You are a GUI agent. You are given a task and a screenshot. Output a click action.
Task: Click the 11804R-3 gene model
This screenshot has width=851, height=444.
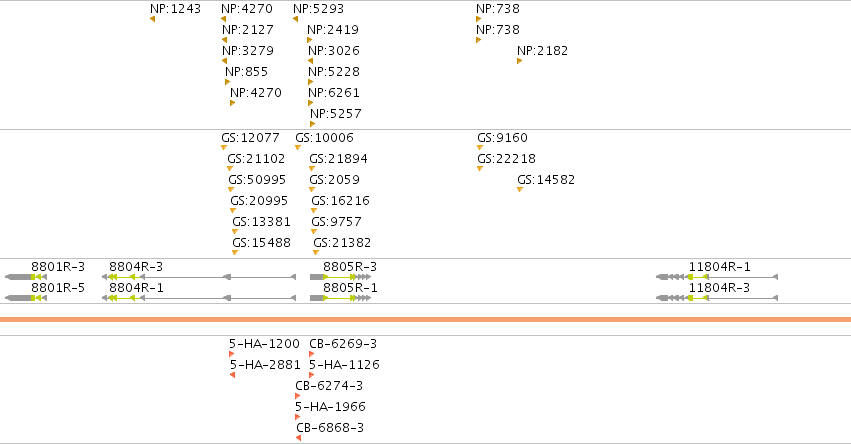coord(717,298)
